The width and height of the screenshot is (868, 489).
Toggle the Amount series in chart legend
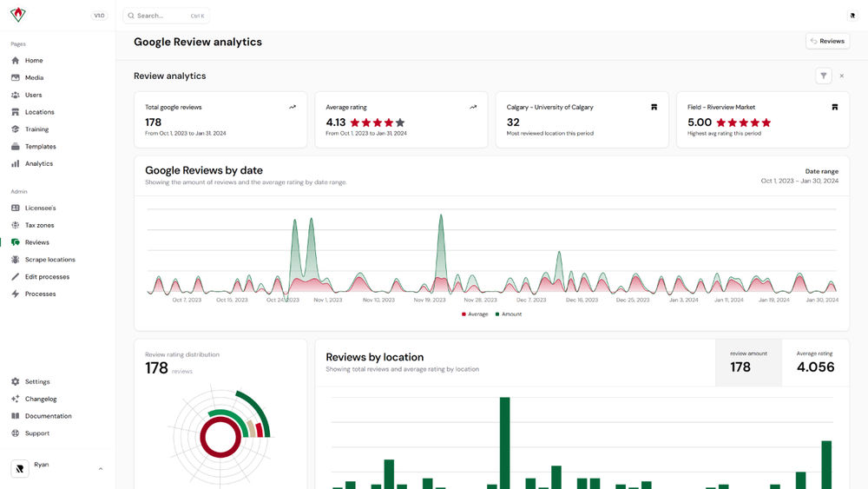pos(509,314)
